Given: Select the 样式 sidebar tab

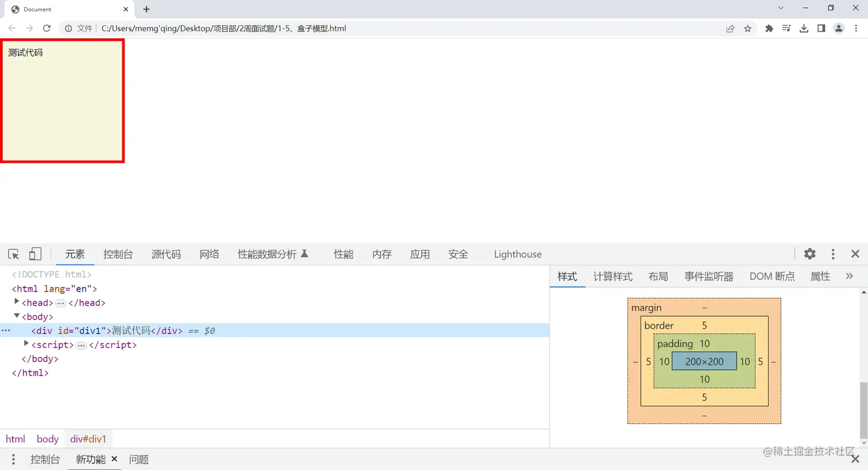Looking at the screenshot, I should point(567,277).
